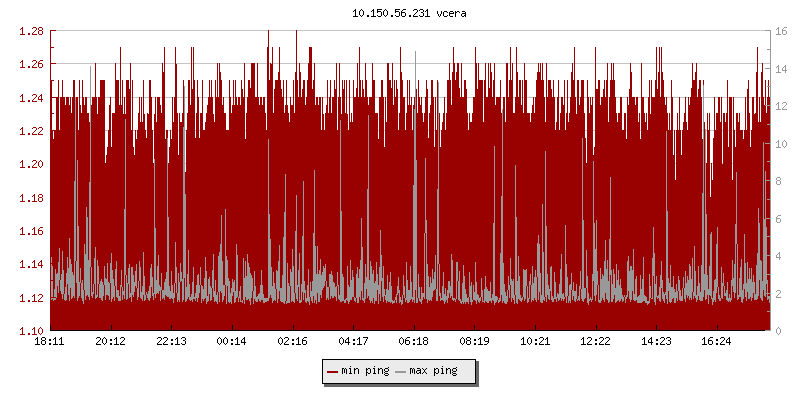Click the 20:12 time axis label

click(x=110, y=341)
